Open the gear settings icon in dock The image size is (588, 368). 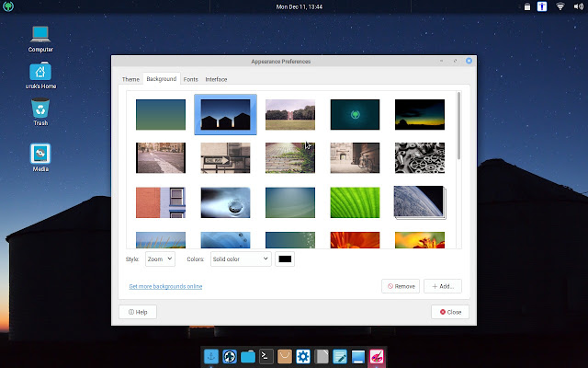coord(303,356)
